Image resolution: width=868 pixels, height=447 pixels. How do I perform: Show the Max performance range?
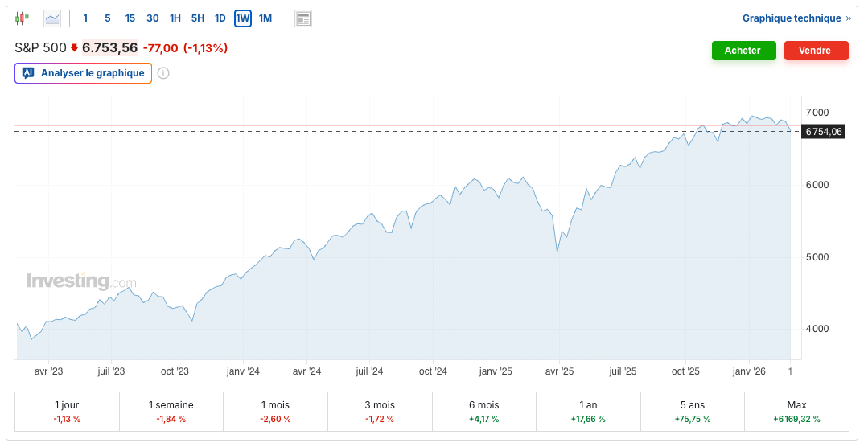click(796, 412)
